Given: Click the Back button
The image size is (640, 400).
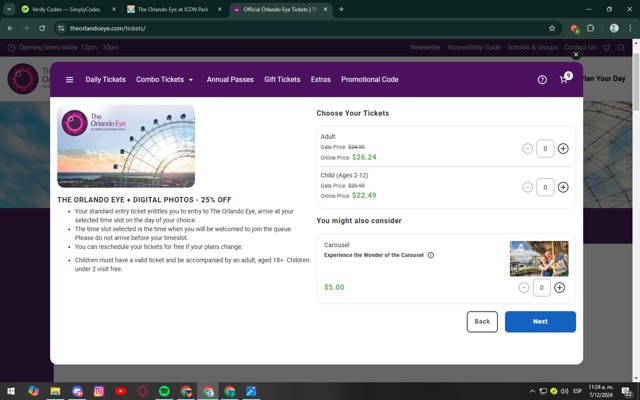Looking at the screenshot, I should coord(482,322).
